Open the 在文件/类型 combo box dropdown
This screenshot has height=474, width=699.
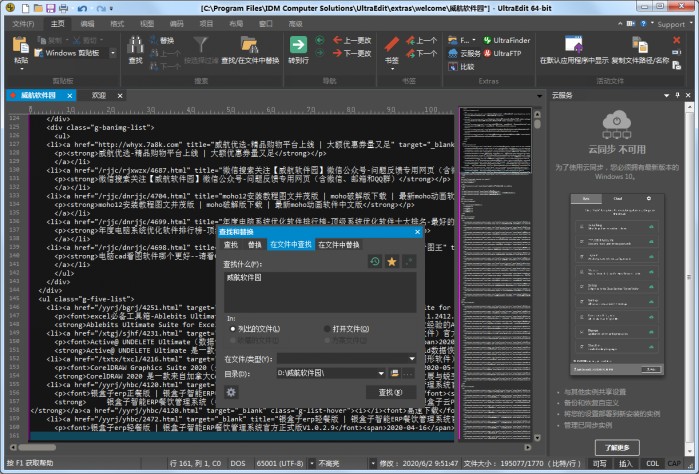[x=411, y=359]
